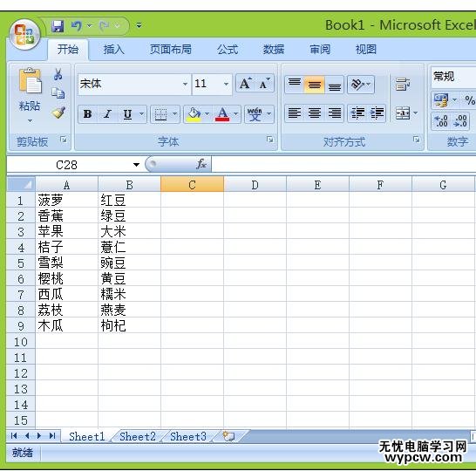Image resolution: width=476 pixels, height=471 pixels.
Task: Align text left
Action: point(295,113)
